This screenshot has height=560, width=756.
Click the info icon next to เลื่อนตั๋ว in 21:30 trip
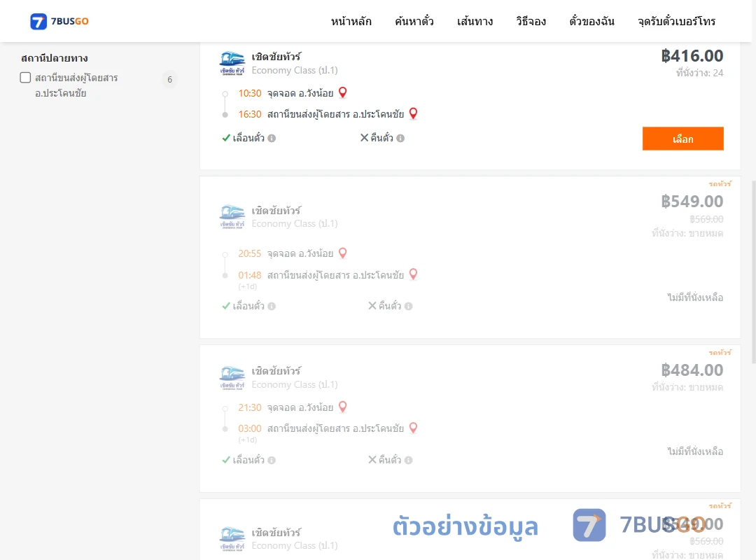[x=272, y=460]
